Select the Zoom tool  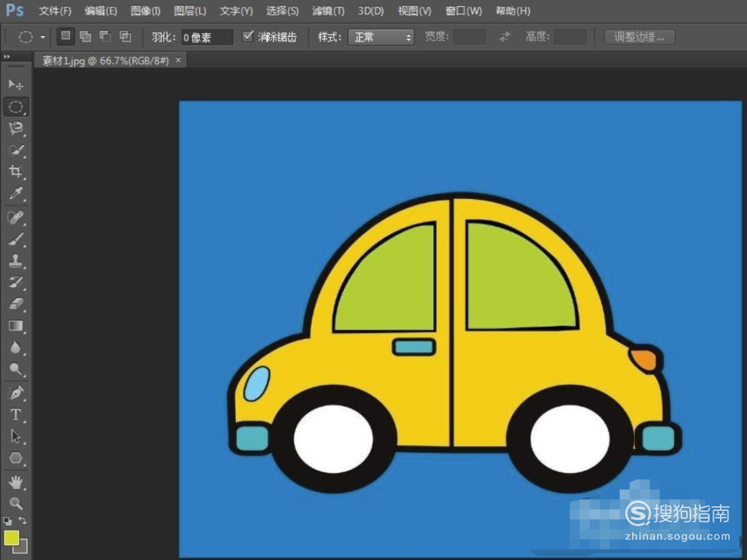coord(16,503)
